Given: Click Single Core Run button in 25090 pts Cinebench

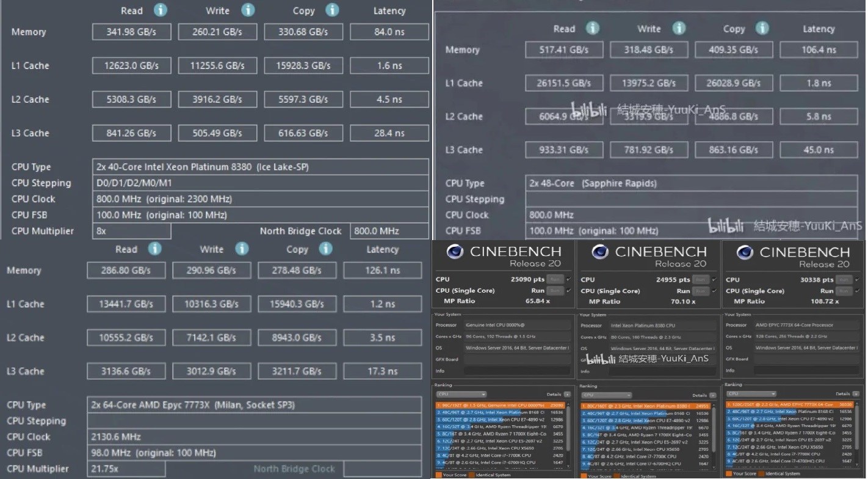Looking at the screenshot, I should coord(555,290).
